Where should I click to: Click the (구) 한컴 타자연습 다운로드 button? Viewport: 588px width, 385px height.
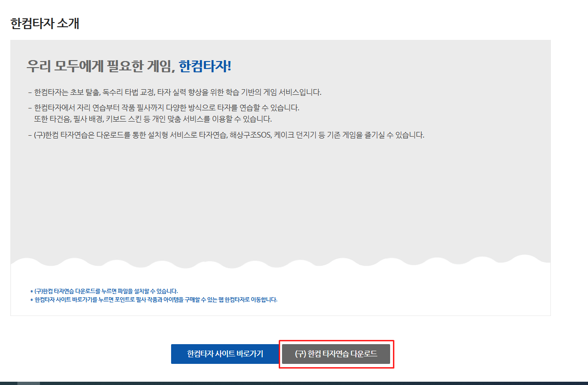pyautogui.click(x=336, y=354)
